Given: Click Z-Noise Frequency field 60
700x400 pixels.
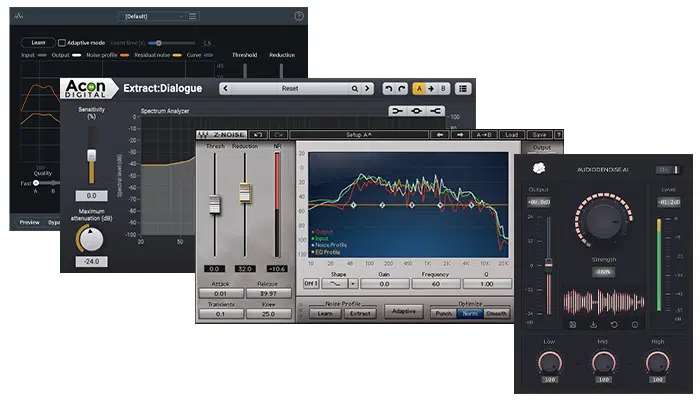Looking at the screenshot, I should tap(436, 283).
